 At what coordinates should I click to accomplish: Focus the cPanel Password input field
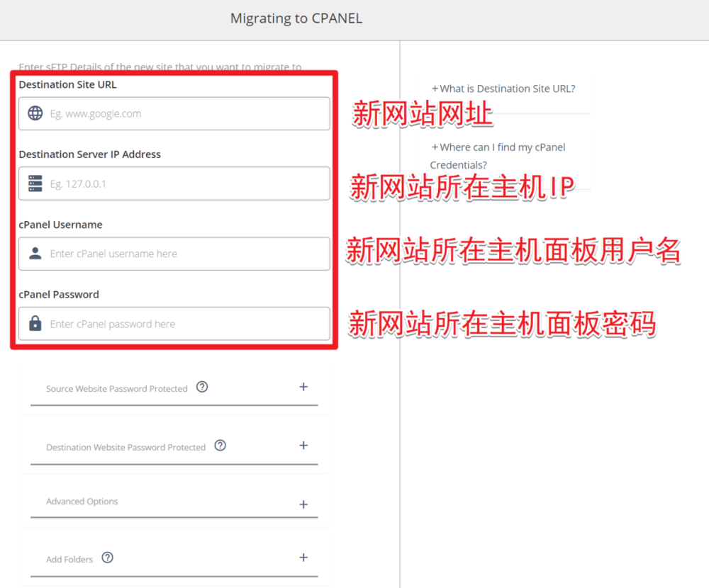174,324
